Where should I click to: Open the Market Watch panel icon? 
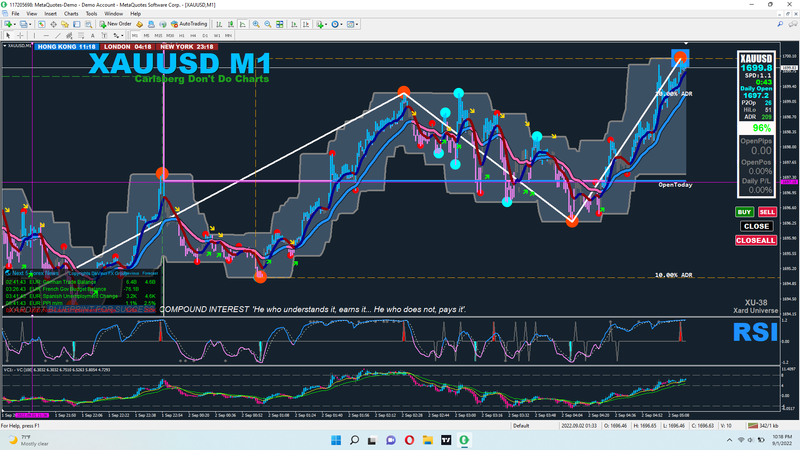tap(42, 24)
